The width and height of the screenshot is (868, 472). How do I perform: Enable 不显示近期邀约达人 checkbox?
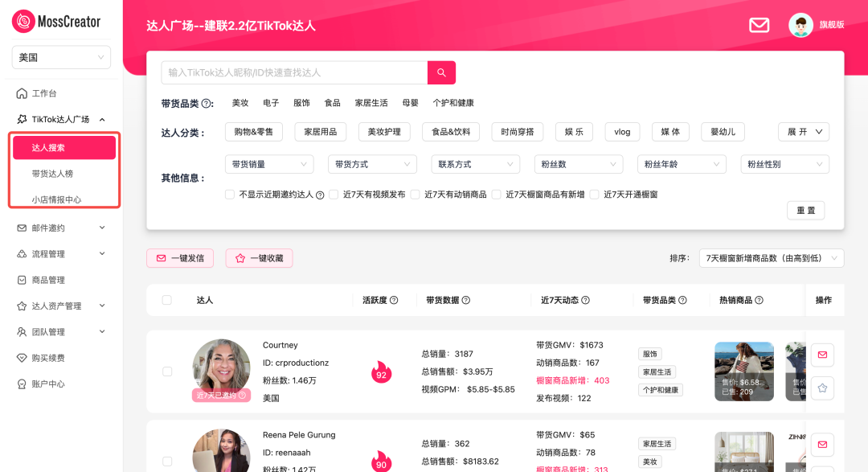[230, 195]
